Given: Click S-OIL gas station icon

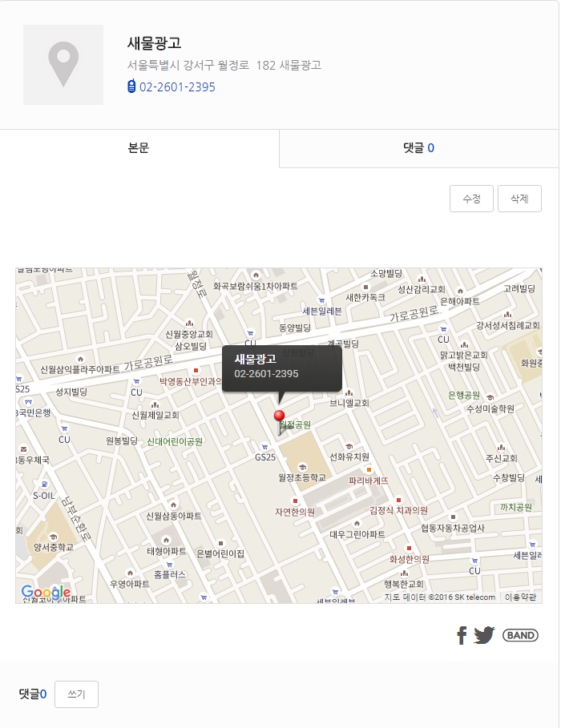Looking at the screenshot, I should pos(45,485).
